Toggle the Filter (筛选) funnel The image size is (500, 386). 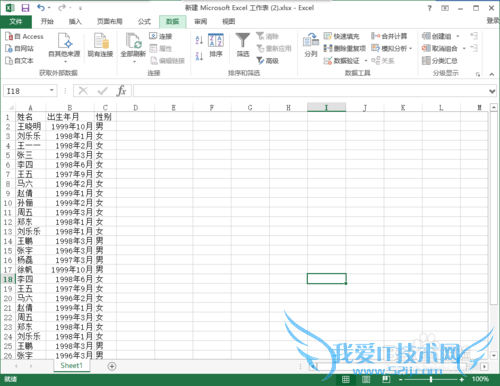pos(243,45)
